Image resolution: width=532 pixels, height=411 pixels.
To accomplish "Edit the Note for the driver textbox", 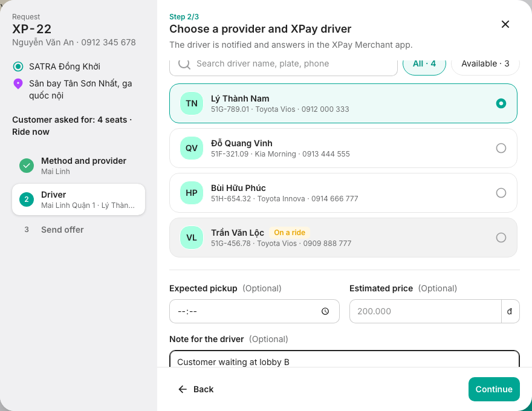I will (345, 359).
